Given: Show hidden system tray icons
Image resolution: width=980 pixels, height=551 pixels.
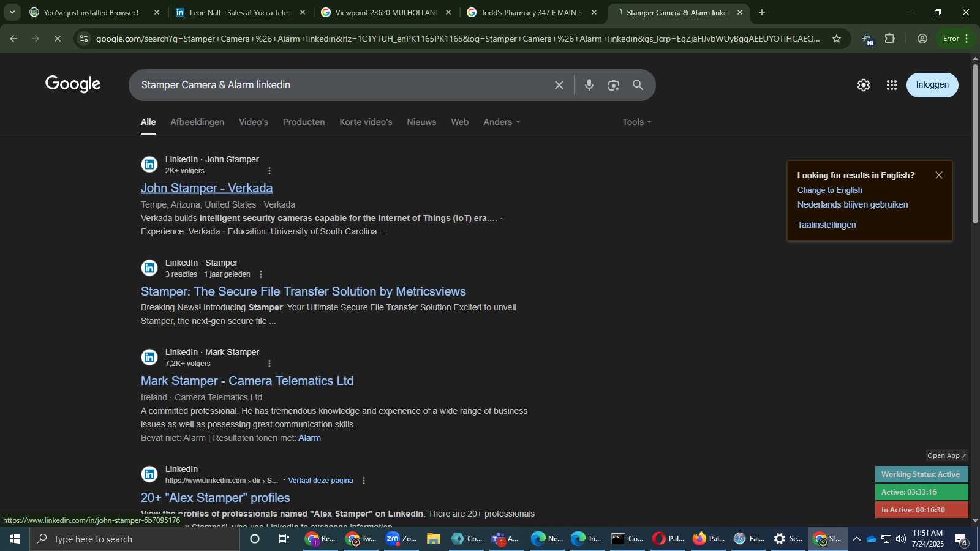Looking at the screenshot, I should pyautogui.click(x=856, y=539).
